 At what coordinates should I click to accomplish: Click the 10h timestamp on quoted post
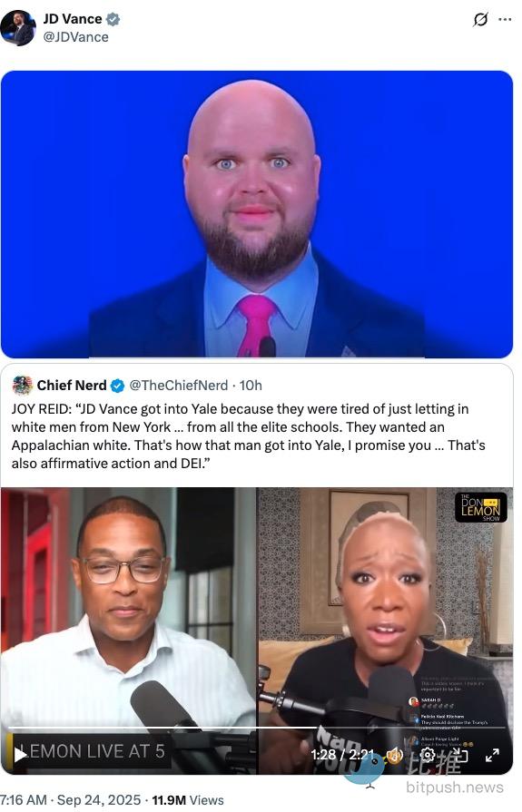coord(251,386)
